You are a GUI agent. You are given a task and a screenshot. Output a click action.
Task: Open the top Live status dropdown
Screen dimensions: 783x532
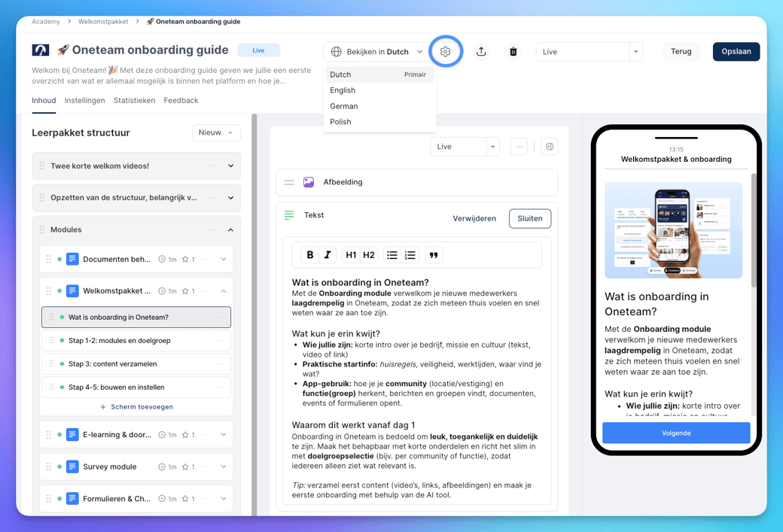coord(589,51)
